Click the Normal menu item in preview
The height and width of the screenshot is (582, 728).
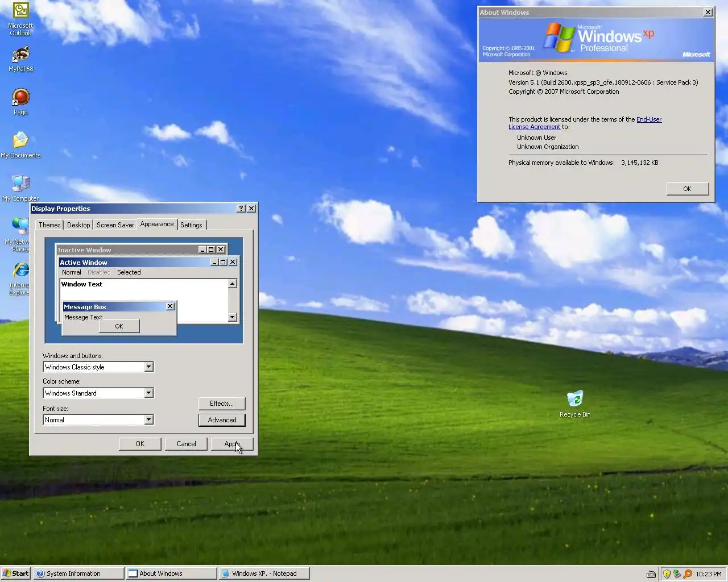[x=72, y=272]
